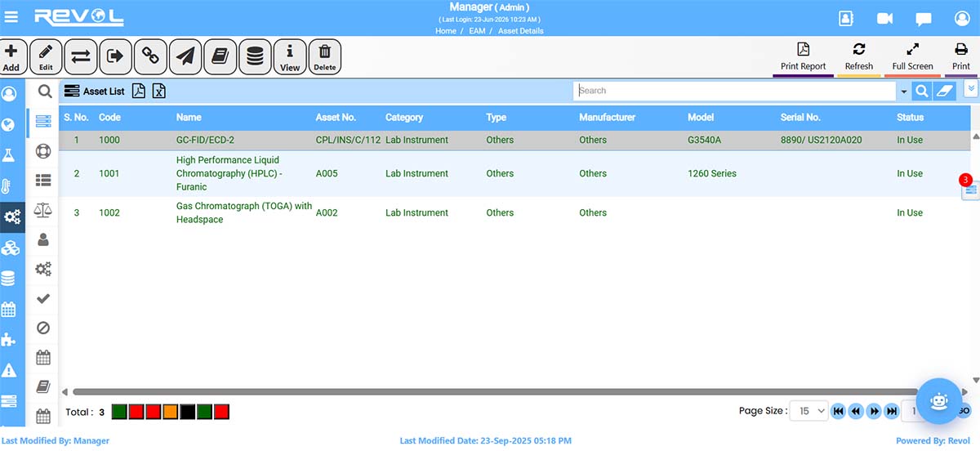The width and height of the screenshot is (980, 451).
Task: Open the chat message bubble icon
Action: click(x=924, y=19)
